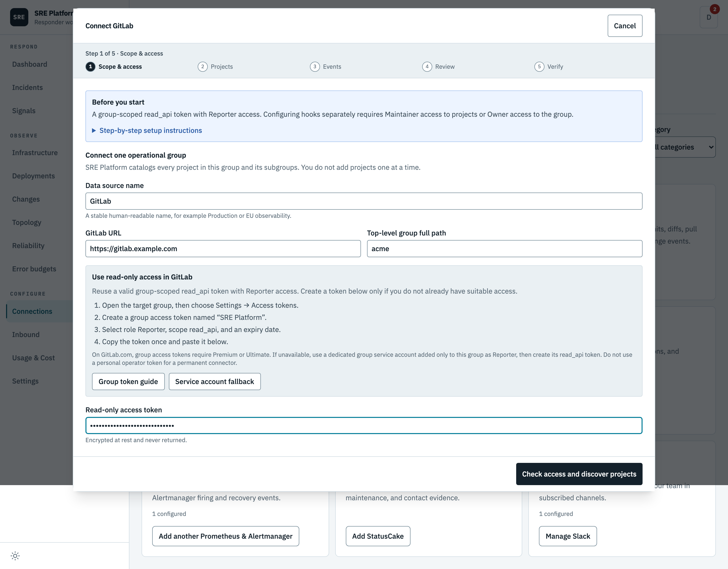Click the Verify step label

pyautogui.click(x=555, y=67)
